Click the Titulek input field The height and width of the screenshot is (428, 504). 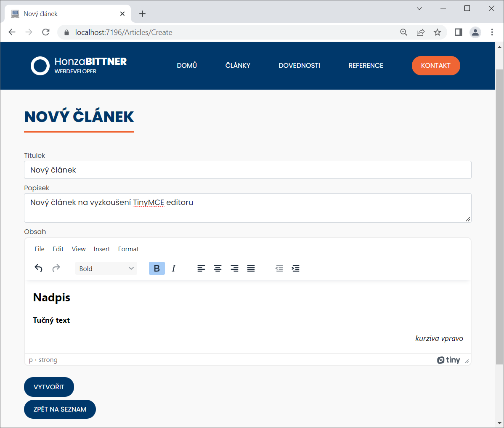[247, 170]
